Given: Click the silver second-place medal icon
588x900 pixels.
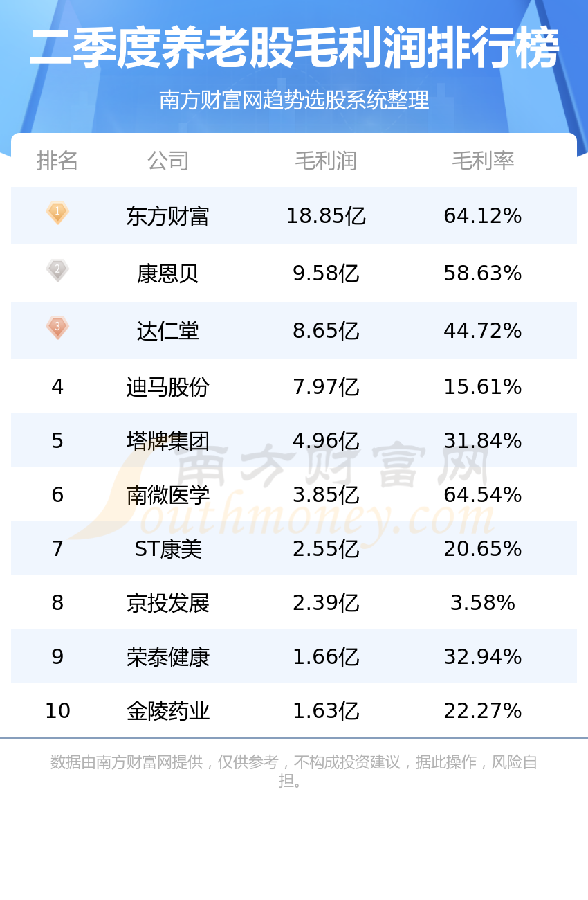Looking at the screenshot, I should point(57,270).
